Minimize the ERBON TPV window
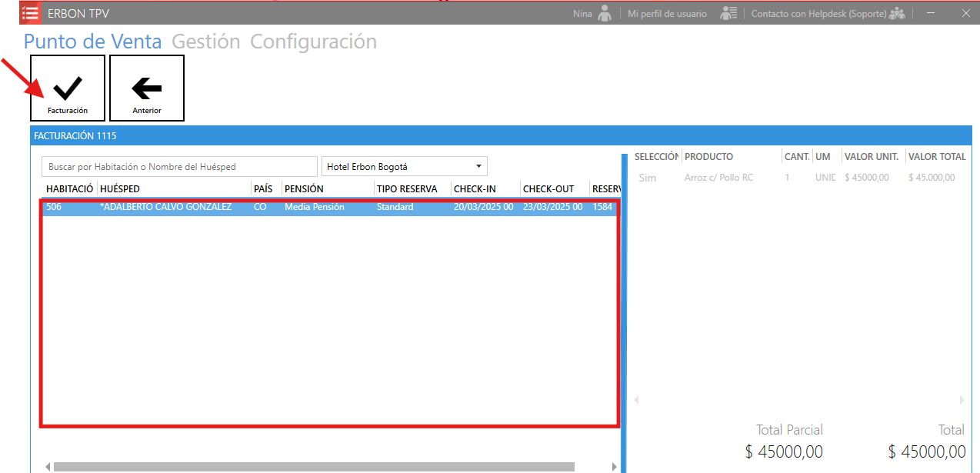This screenshot has height=473, width=980. (x=932, y=13)
